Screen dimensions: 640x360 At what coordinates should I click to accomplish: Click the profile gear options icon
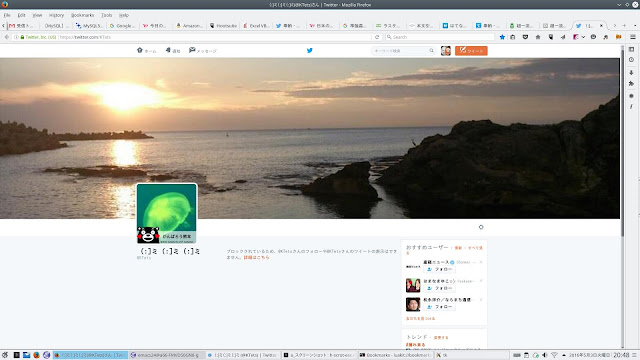coord(481,227)
